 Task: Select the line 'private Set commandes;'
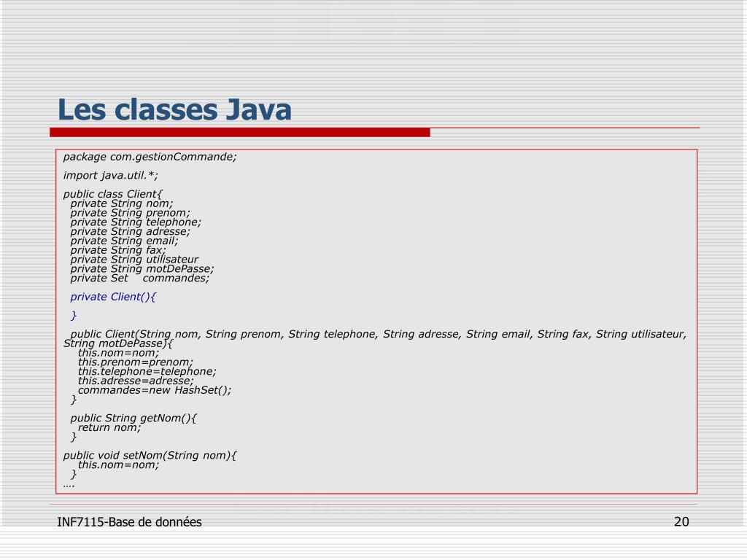(139, 278)
